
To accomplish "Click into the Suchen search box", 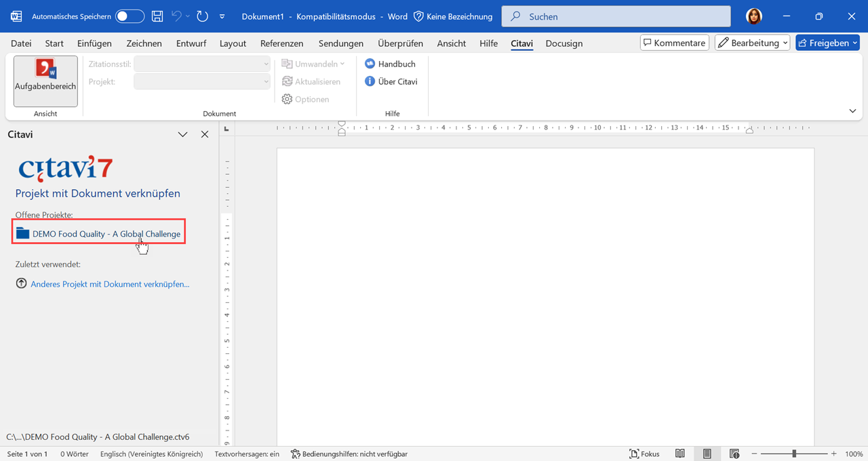I will point(616,16).
